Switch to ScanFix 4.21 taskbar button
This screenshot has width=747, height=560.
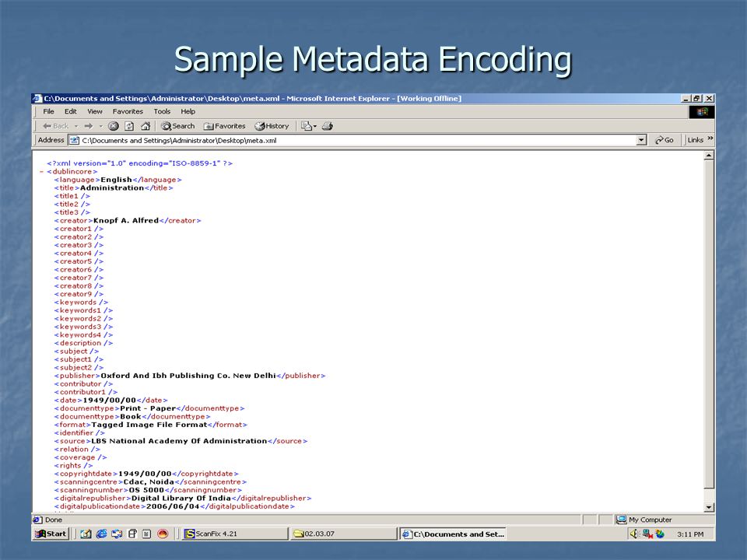235,534
